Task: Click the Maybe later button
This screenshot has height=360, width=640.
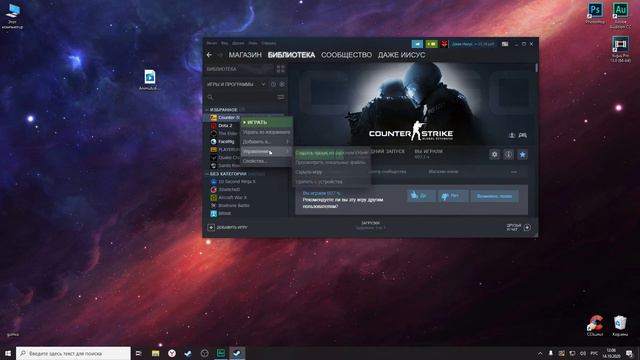Action: click(494, 196)
